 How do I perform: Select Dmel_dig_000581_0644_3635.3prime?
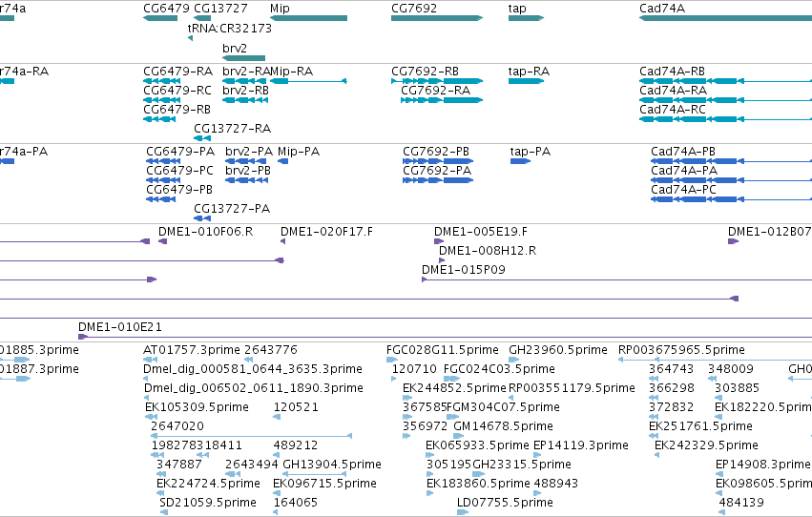[x=253, y=369]
